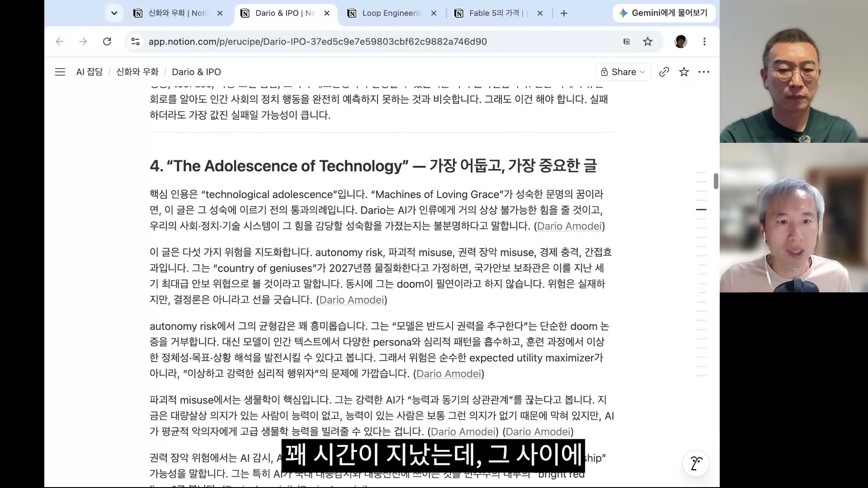Switch to the Loop Engineering tab
Screen dimensions: 868x488
pos(392,13)
